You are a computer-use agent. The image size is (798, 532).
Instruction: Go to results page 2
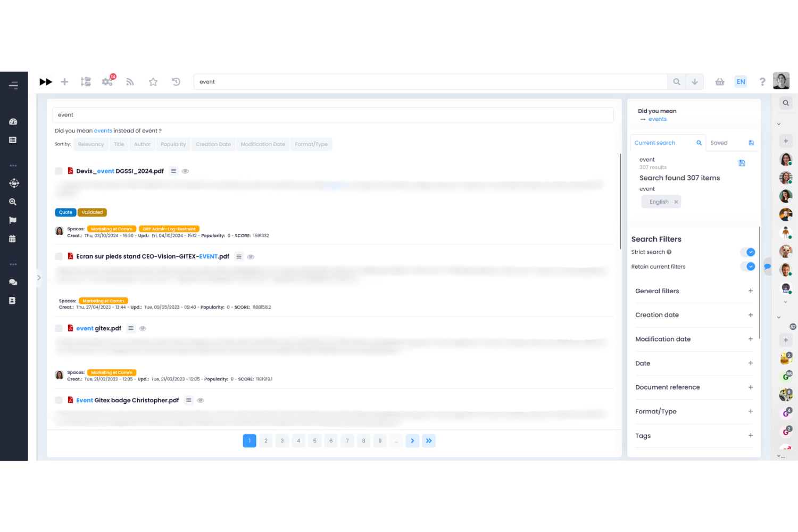point(266,440)
